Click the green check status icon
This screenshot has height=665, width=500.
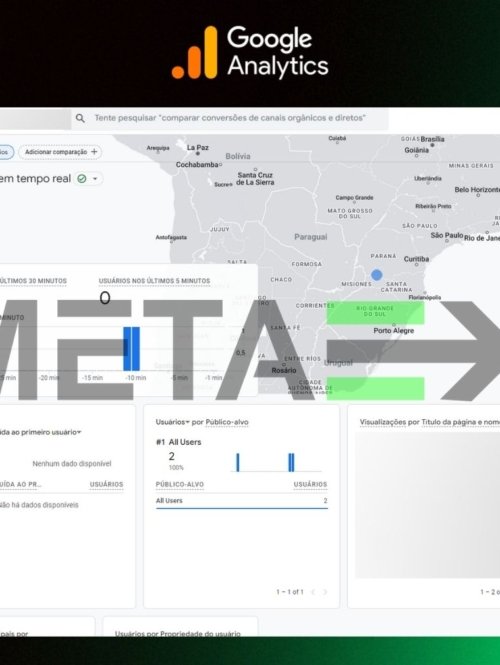point(82,179)
